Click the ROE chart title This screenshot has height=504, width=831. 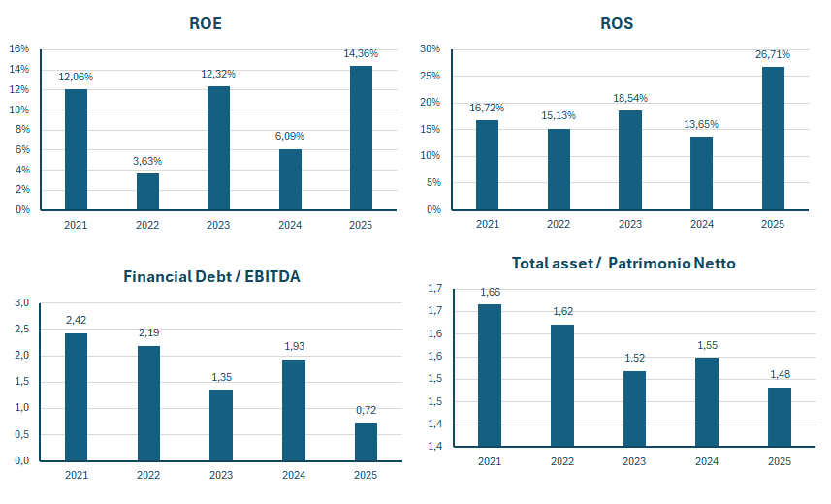206,23
